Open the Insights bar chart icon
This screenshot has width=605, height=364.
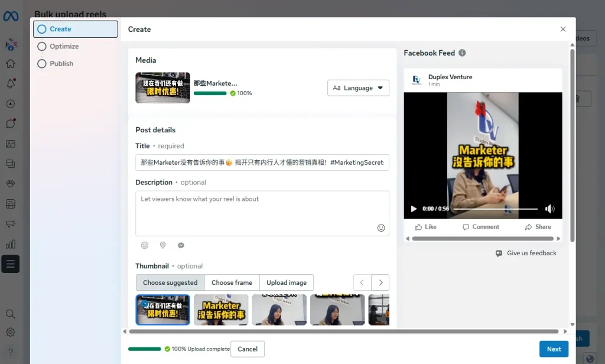click(x=11, y=244)
